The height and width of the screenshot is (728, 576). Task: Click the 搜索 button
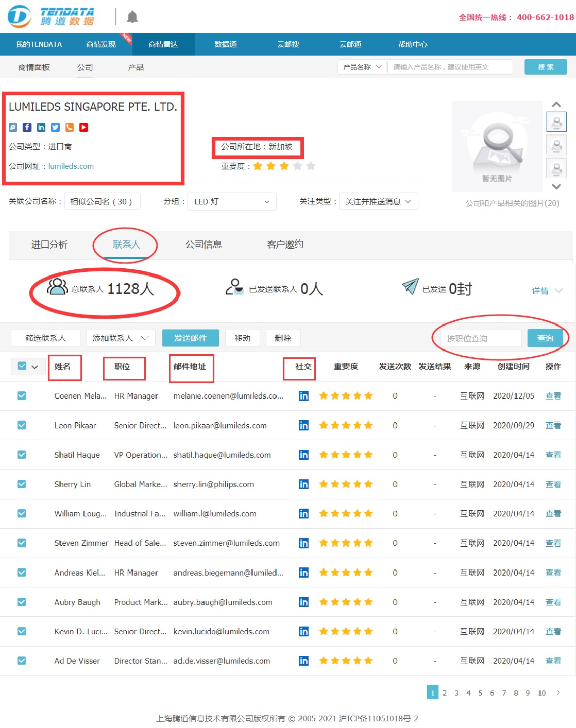[x=546, y=67]
